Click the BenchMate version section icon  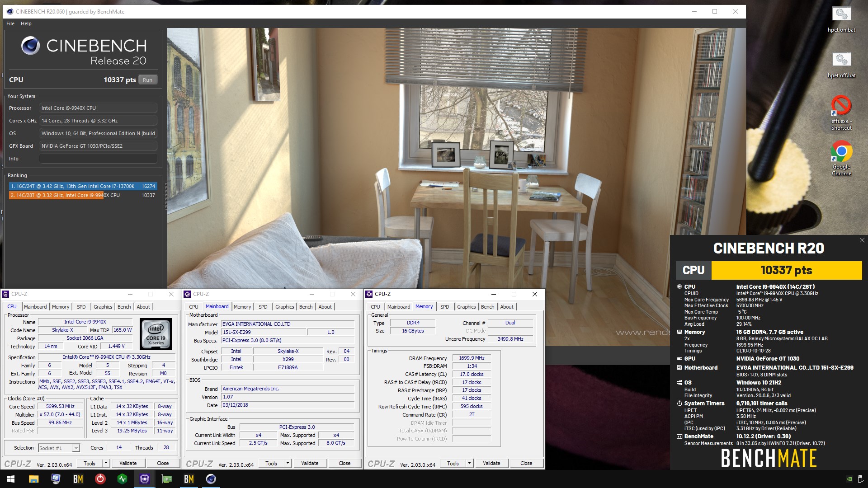tap(679, 436)
